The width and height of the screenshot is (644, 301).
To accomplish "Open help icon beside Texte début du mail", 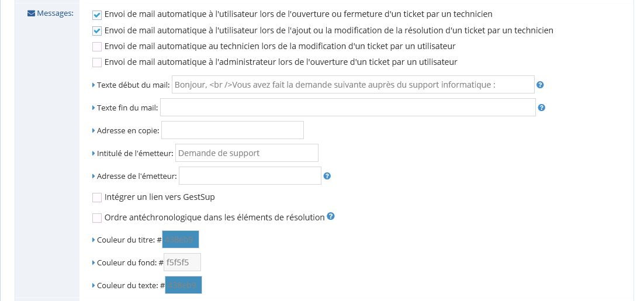I will 541,85.
